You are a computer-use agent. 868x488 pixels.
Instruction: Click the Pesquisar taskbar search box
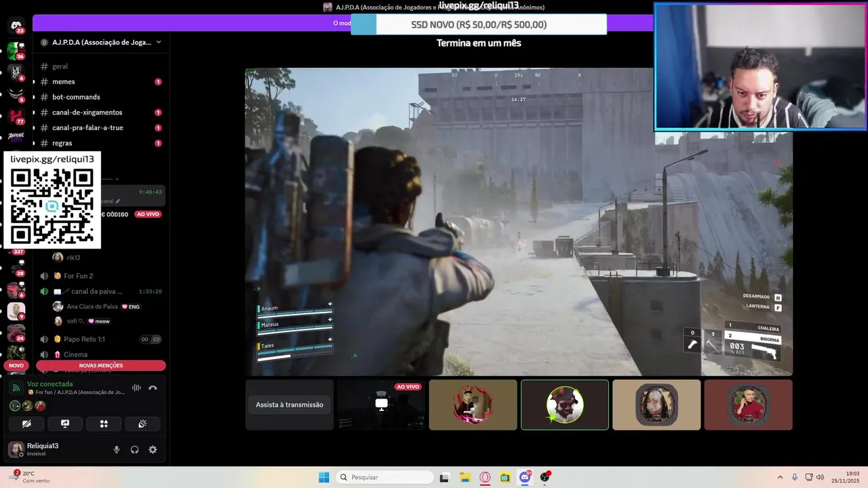384,477
